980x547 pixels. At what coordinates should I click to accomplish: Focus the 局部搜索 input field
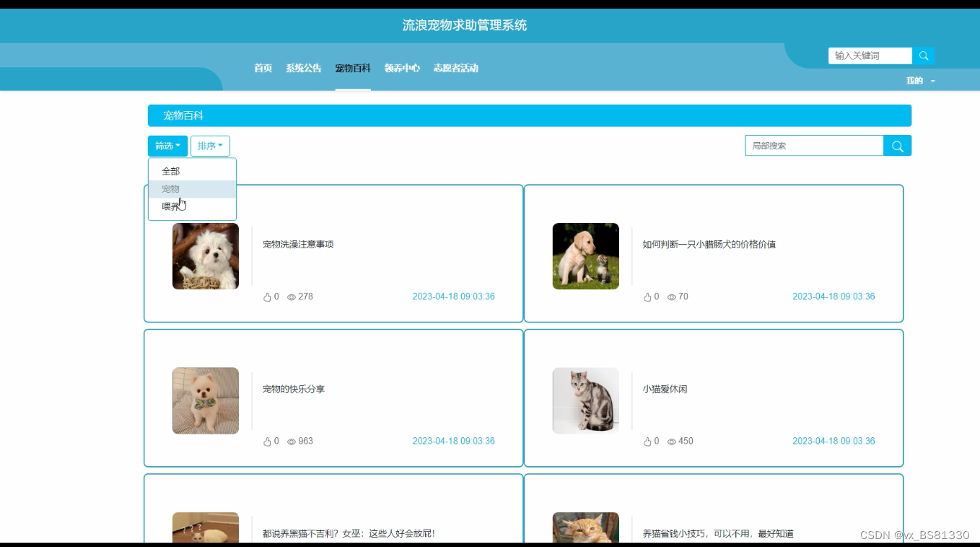[815, 146]
